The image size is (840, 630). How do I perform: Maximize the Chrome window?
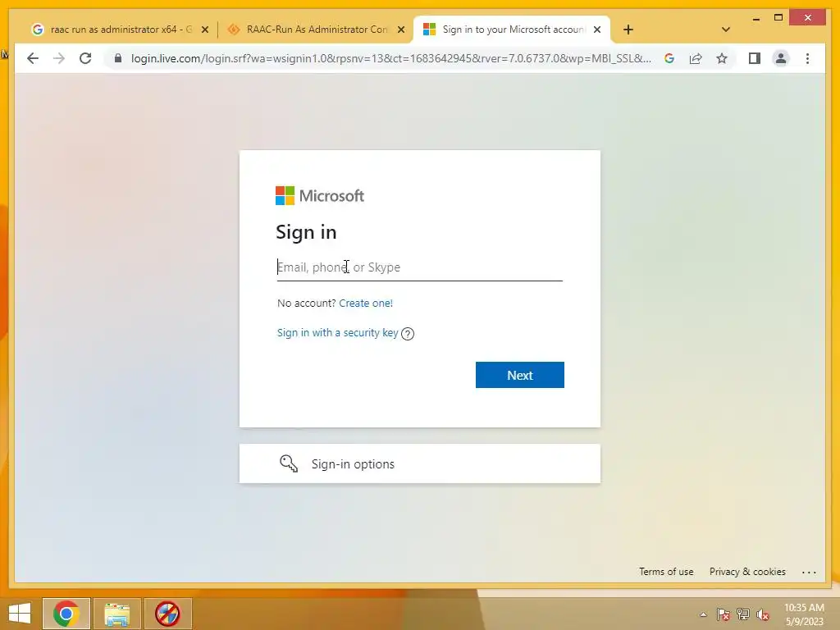coord(778,18)
